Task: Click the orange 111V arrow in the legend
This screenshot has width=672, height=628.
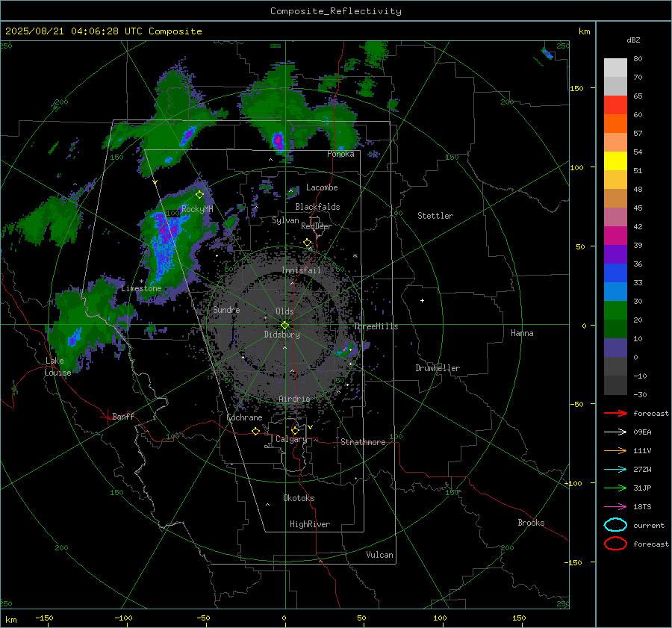Action: click(615, 450)
